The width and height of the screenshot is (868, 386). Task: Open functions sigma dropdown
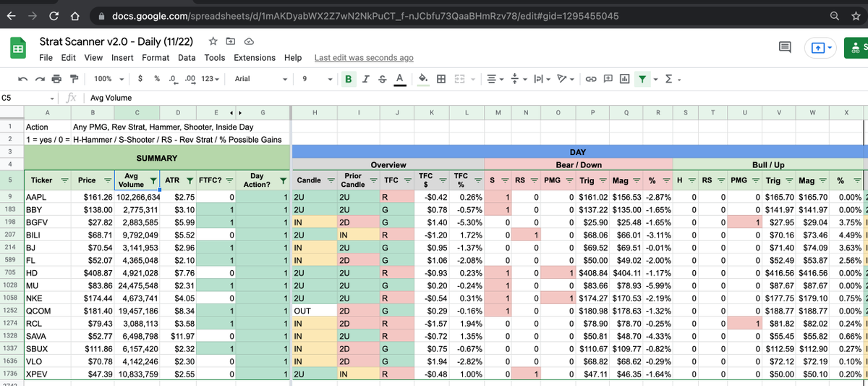click(x=673, y=79)
